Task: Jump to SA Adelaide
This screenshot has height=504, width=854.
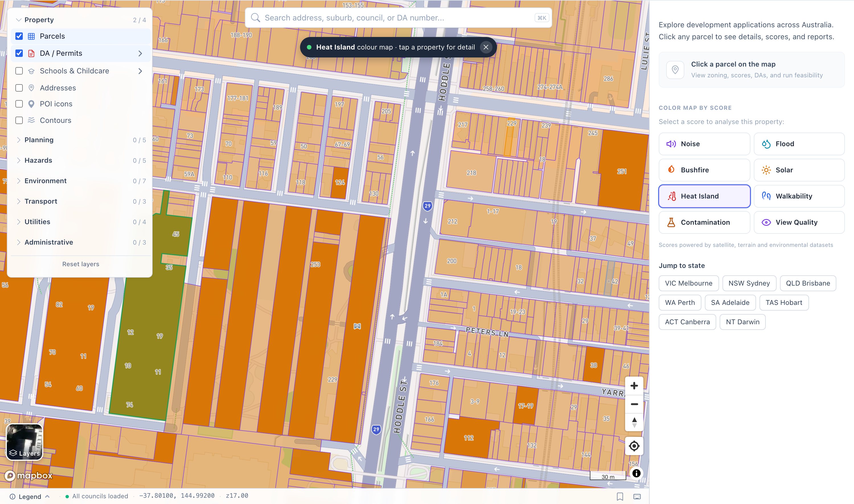Action: [730, 303]
